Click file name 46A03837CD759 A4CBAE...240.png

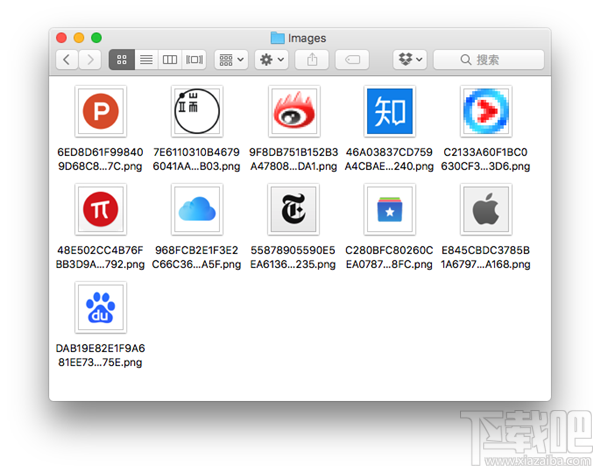tap(389, 159)
